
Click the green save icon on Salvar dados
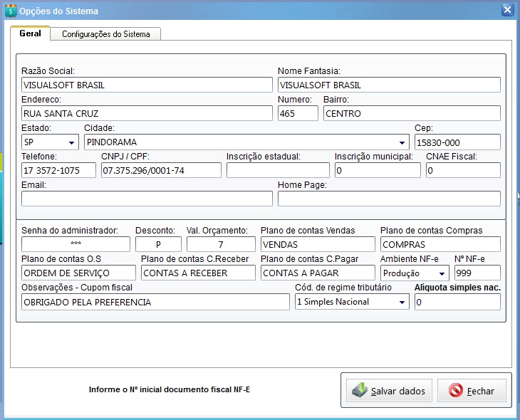pyautogui.click(x=360, y=391)
